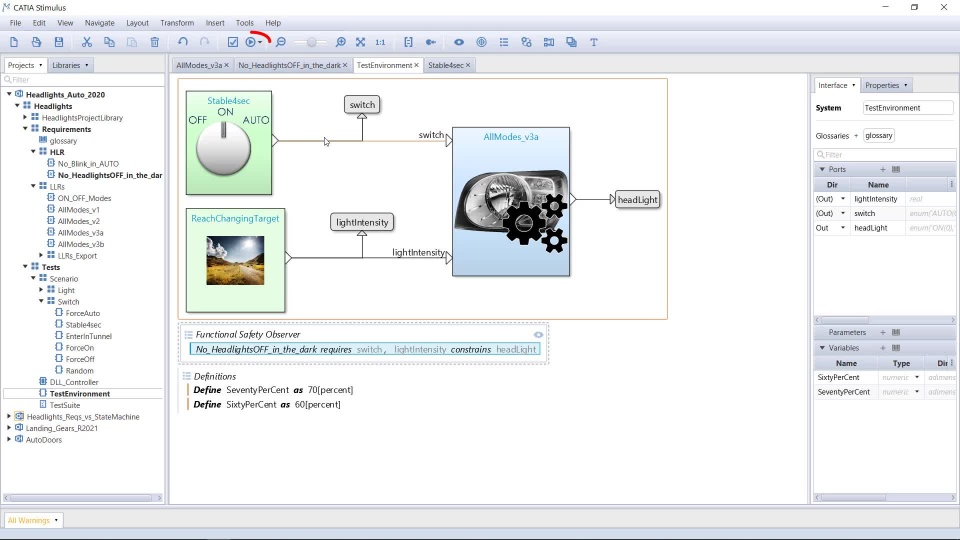The height and width of the screenshot is (540, 960).
Task: Click the eye observer toolbar icon
Action: coord(459,42)
